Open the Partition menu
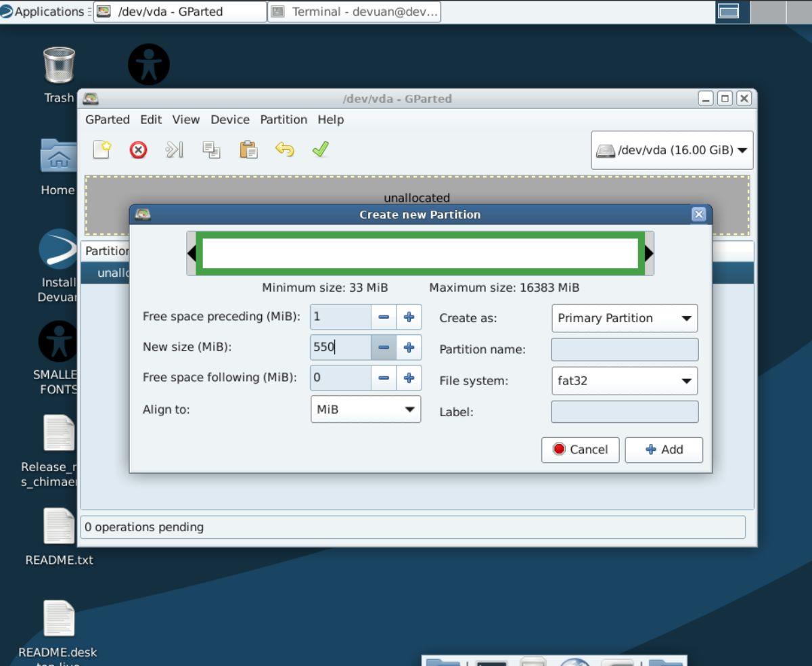812x666 pixels. click(x=284, y=119)
